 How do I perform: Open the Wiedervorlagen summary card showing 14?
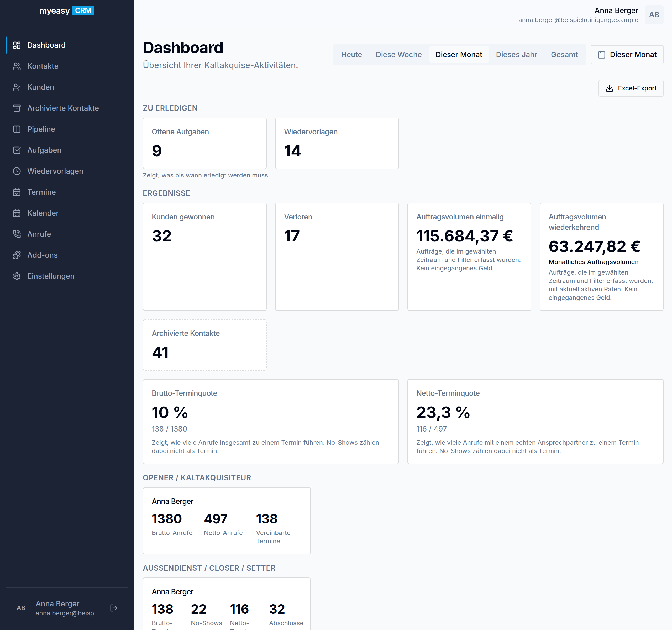tap(337, 143)
